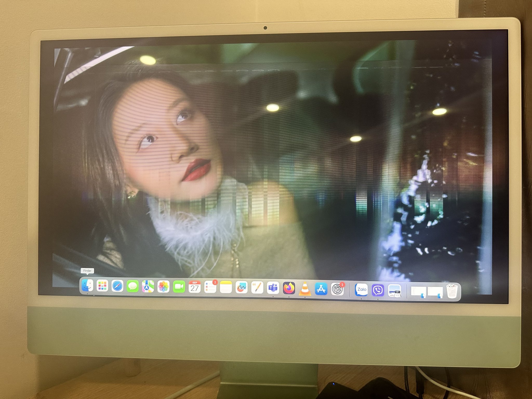Open the App Store
The image size is (532, 399).
click(x=321, y=289)
